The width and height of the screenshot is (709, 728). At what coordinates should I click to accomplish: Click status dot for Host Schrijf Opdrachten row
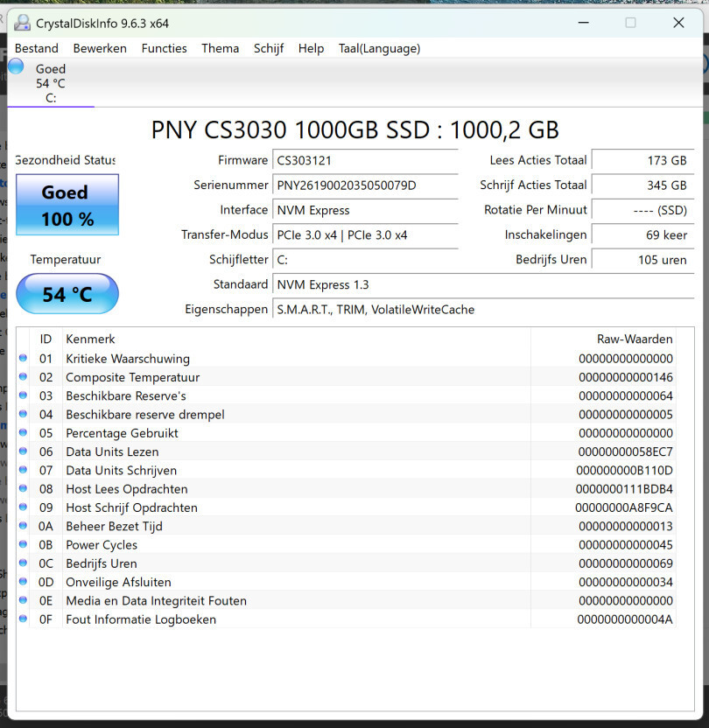pos(23,507)
